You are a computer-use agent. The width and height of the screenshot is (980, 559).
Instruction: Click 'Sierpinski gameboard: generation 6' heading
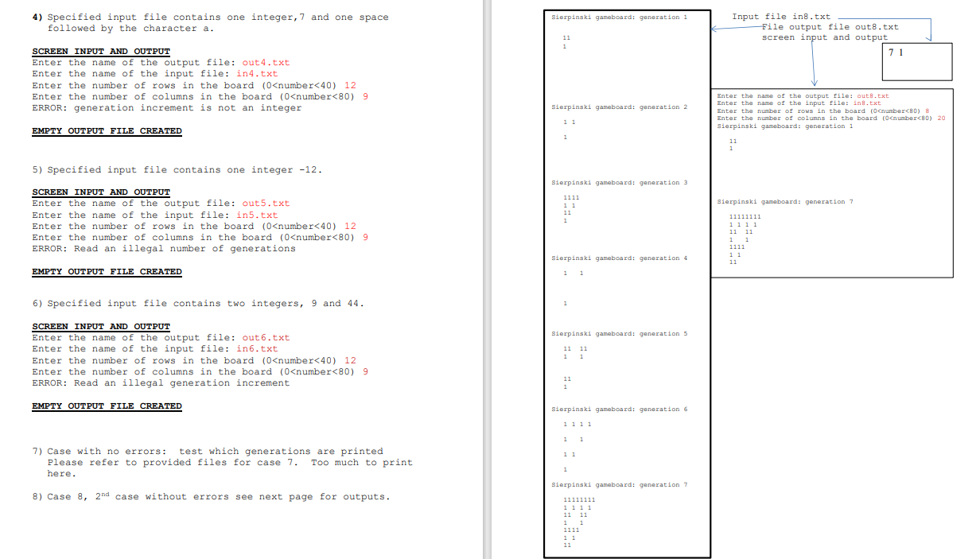[x=619, y=410]
